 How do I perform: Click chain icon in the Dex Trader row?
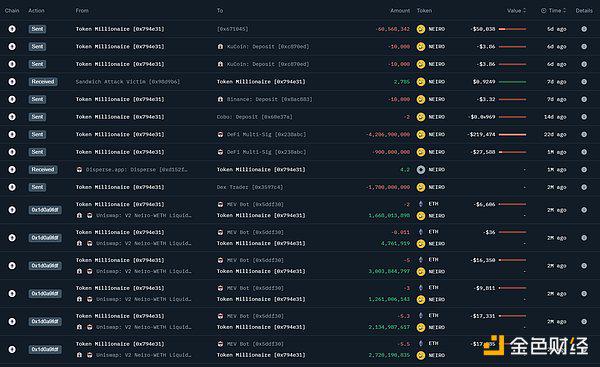(12, 187)
